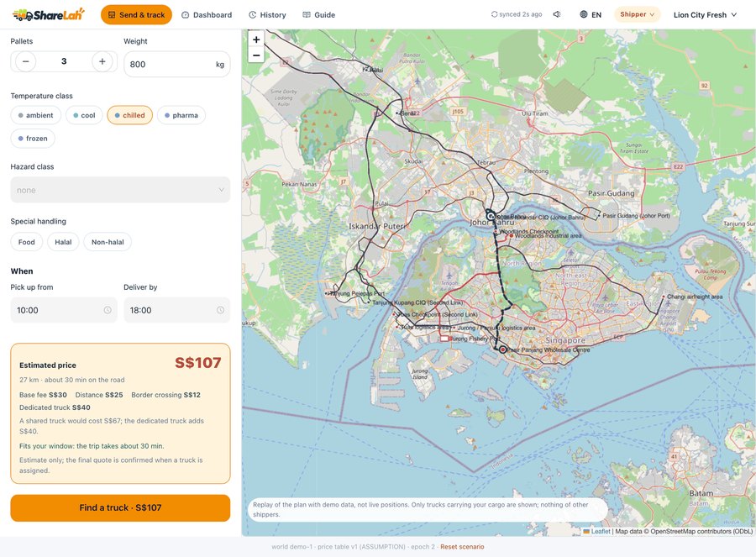The image size is (756, 557).
Task: Select chilled temperature class
Action: [x=129, y=115]
